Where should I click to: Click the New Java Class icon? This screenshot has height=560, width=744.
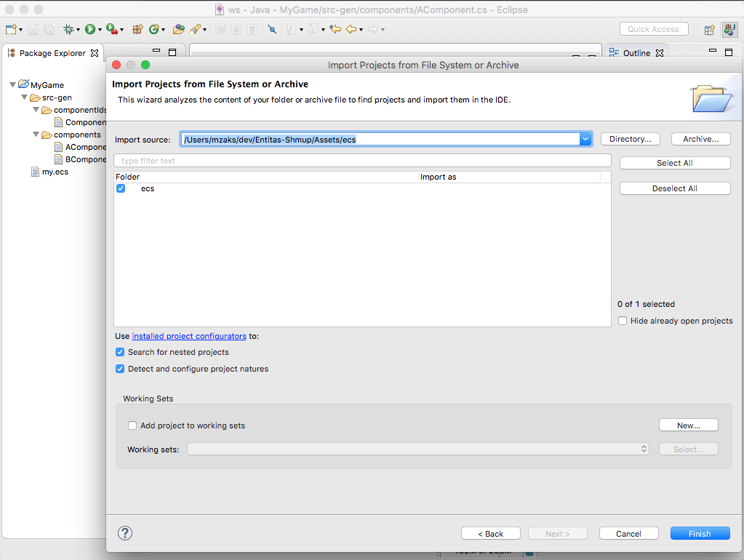(x=153, y=29)
